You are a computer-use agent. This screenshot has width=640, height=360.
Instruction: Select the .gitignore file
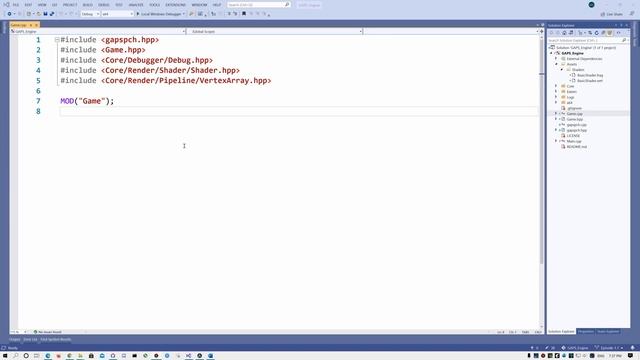[574, 108]
